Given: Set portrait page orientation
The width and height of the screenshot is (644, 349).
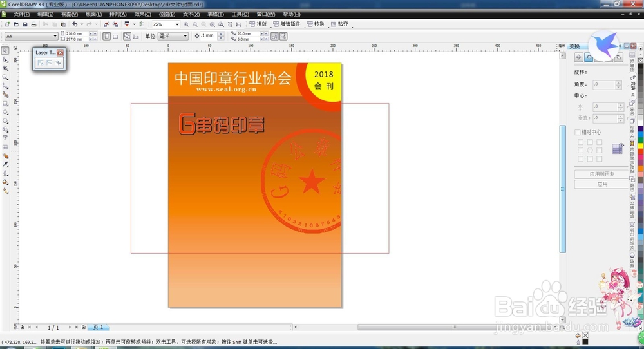Looking at the screenshot, I should [106, 36].
